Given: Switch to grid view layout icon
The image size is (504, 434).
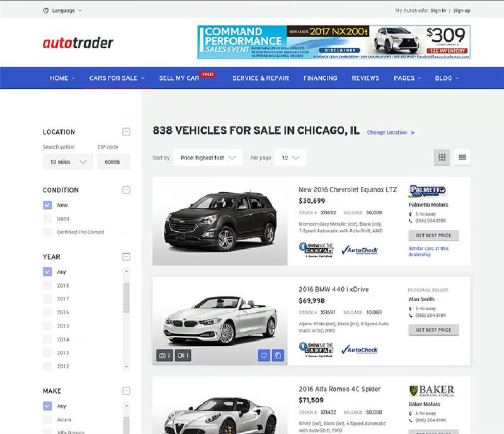Looking at the screenshot, I should (442, 157).
